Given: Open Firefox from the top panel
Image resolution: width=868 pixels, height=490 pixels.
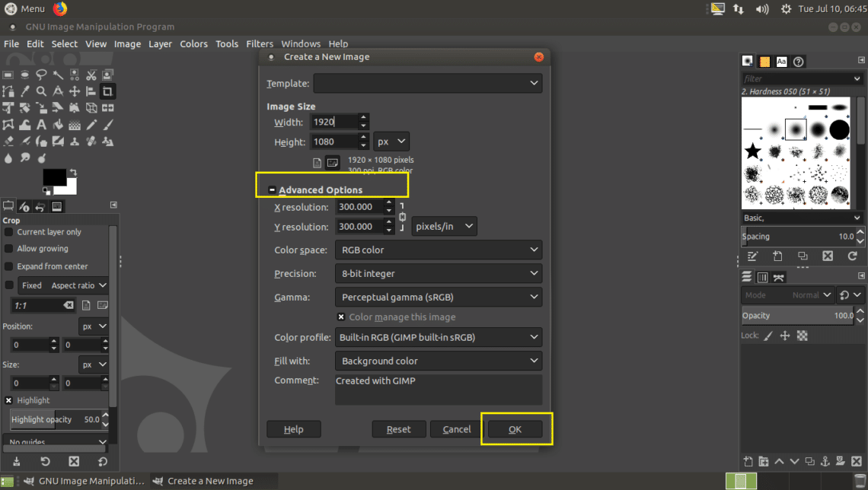Looking at the screenshot, I should tap(60, 8).
